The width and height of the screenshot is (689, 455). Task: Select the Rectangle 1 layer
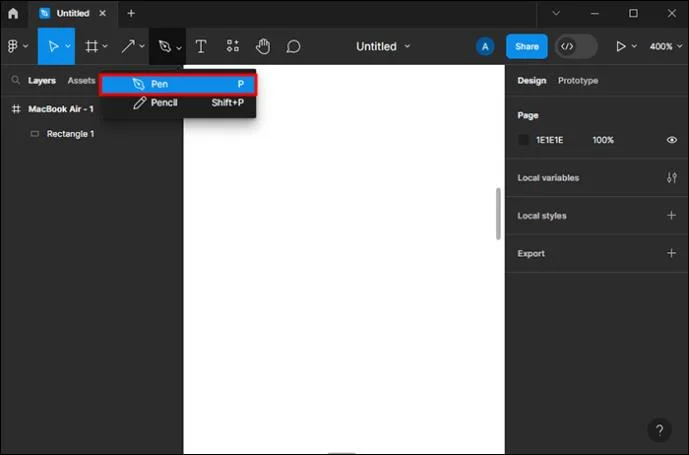(x=70, y=134)
